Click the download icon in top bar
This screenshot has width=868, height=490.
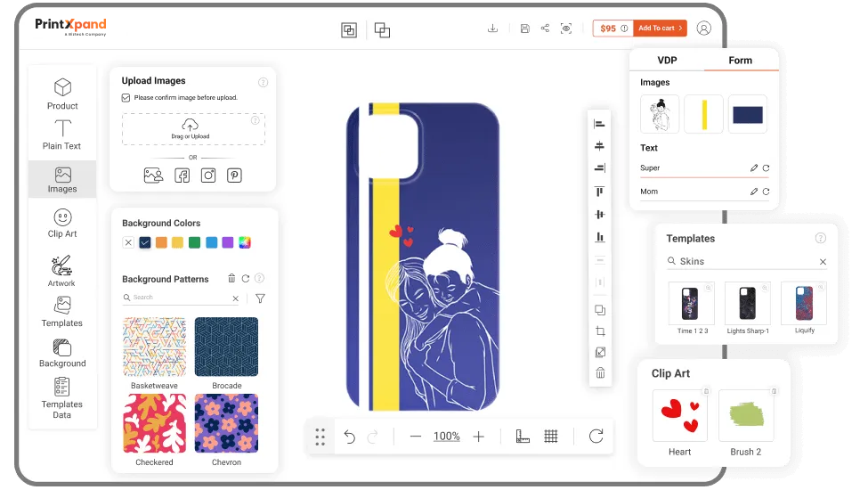(x=492, y=29)
